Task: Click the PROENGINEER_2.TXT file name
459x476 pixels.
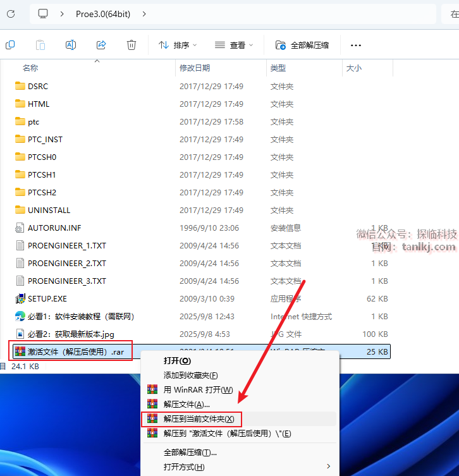Action: coord(67,263)
